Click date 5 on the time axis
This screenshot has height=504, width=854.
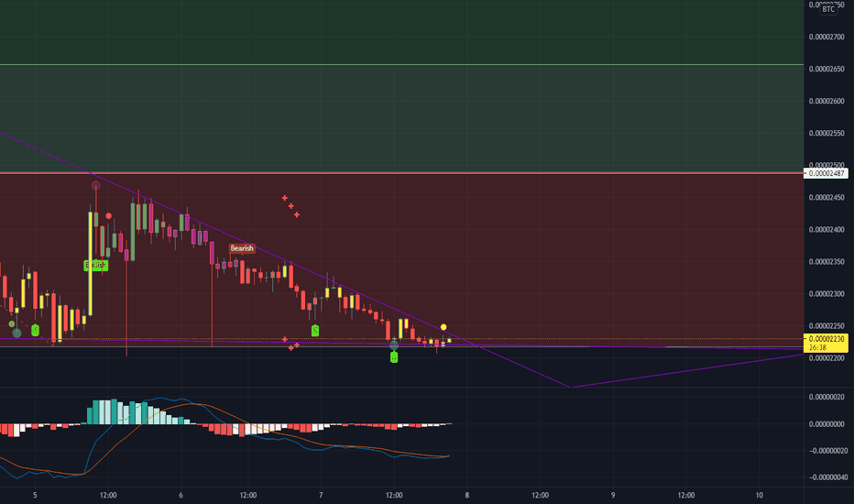pyautogui.click(x=36, y=495)
